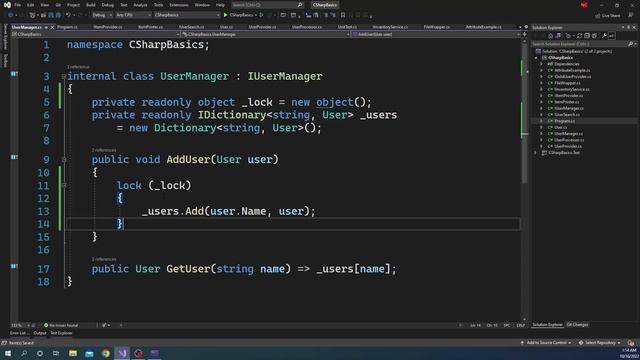Click the feedback icon next to Live Share
The width and height of the screenshot is (640, 360).
631,16
